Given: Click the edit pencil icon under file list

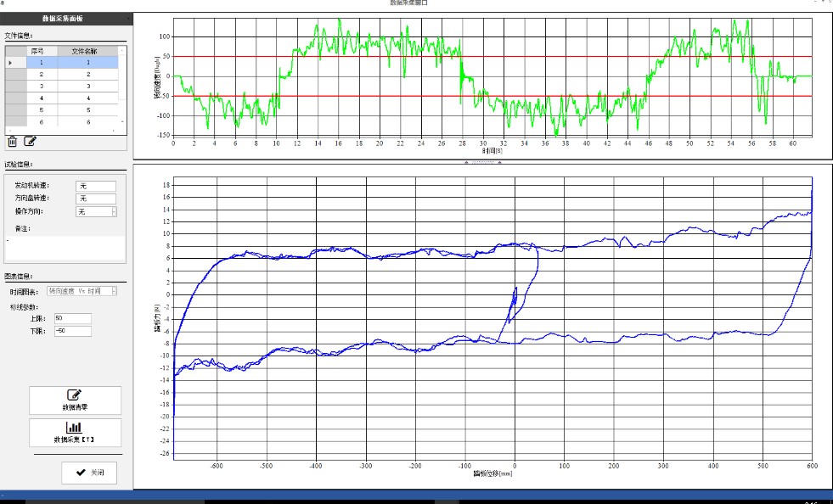Looking at the screenshot, I should pos(31,142).
